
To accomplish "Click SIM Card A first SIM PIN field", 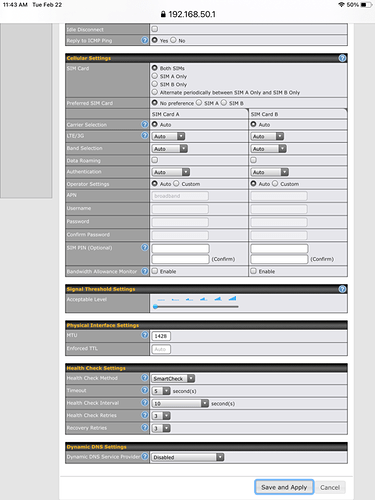I will pyautogui.click(x=180, y=248).
